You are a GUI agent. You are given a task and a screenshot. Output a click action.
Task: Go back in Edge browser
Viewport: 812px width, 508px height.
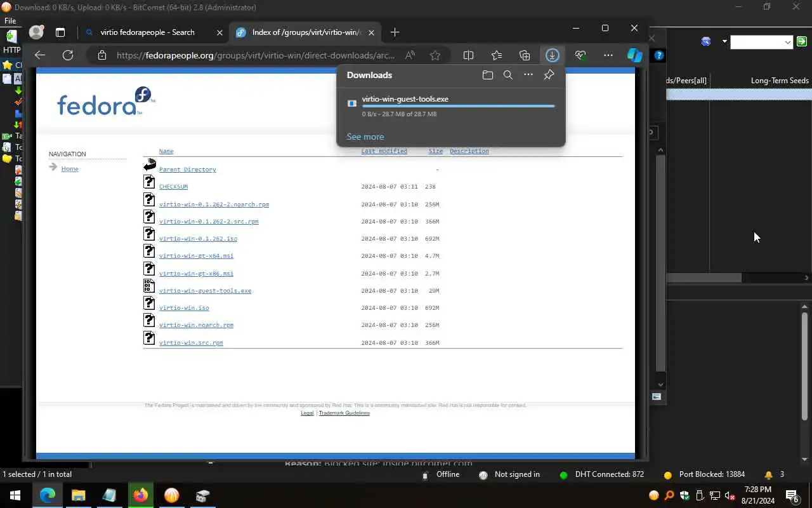click(x=40, y=55)
